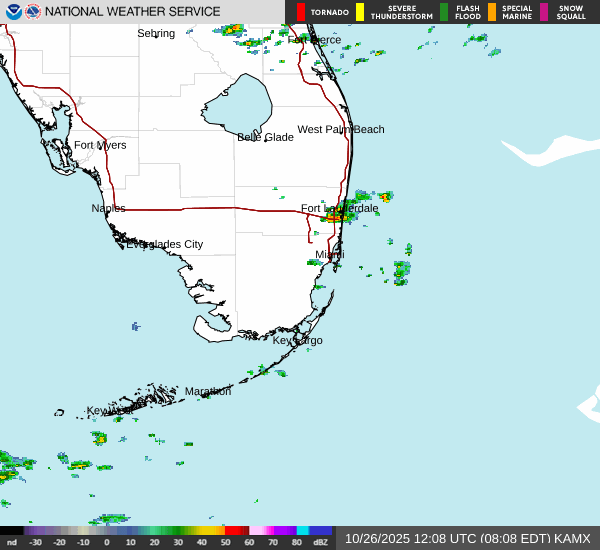Click the National Weather Service emblem
Screen dimensions: 600x550
tap(33, 12)
